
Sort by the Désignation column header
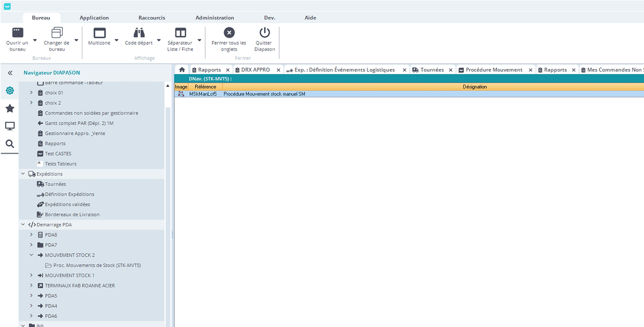(x=474, y=87)
